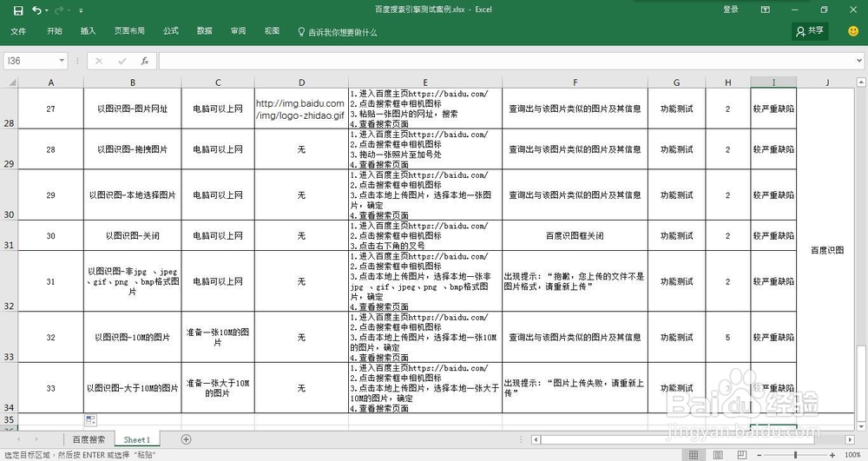Click the Undo arrow icon

[36, 10]
